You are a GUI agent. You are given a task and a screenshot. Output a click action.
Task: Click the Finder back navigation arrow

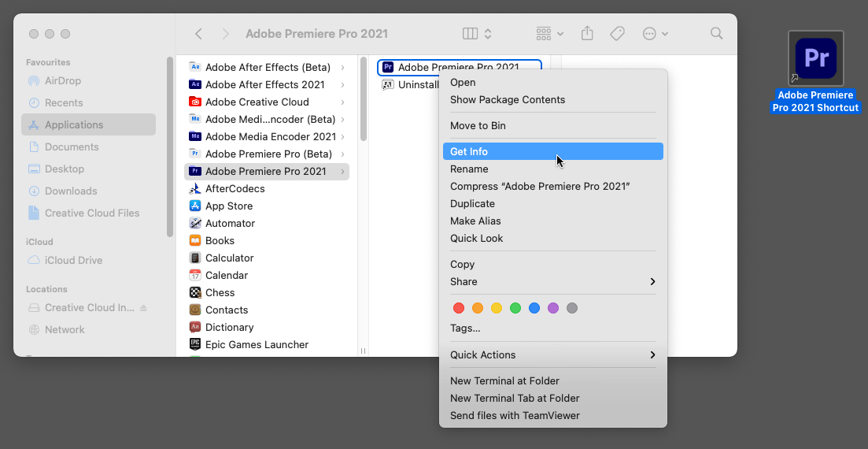[x=198, y=34]
